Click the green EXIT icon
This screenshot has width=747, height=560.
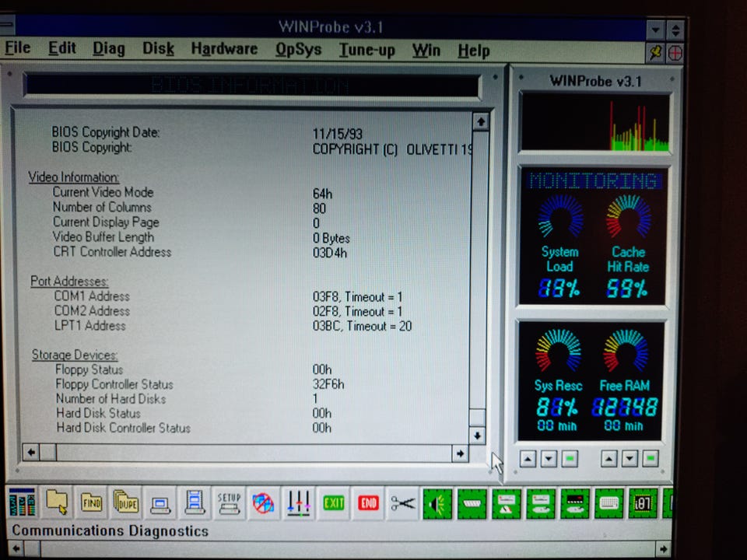(334, 502)
